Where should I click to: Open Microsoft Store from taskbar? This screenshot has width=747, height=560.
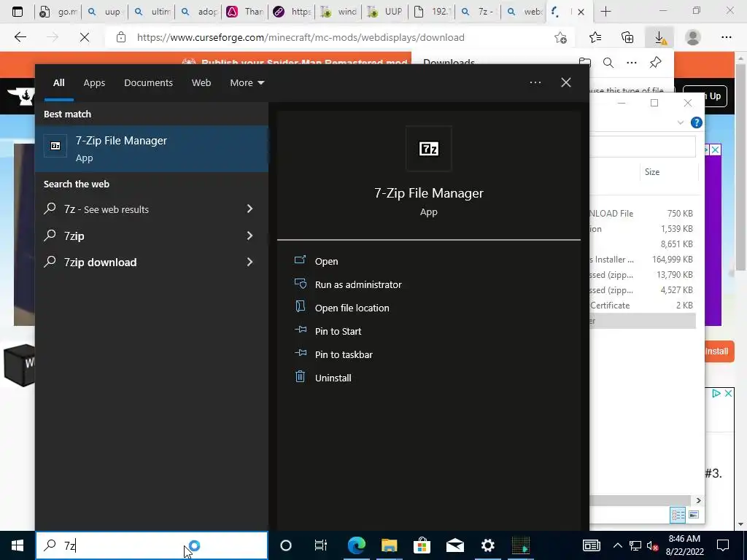422,545
